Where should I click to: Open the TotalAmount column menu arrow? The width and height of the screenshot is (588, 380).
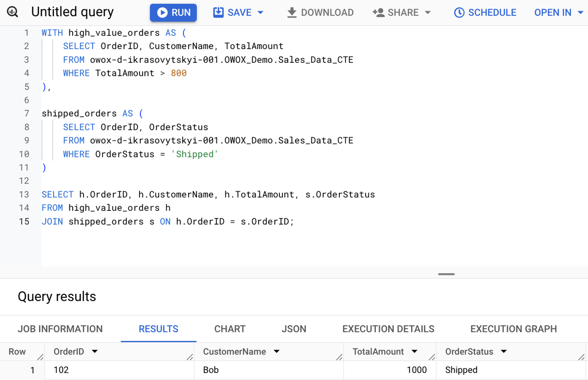(x=414, y=351)
